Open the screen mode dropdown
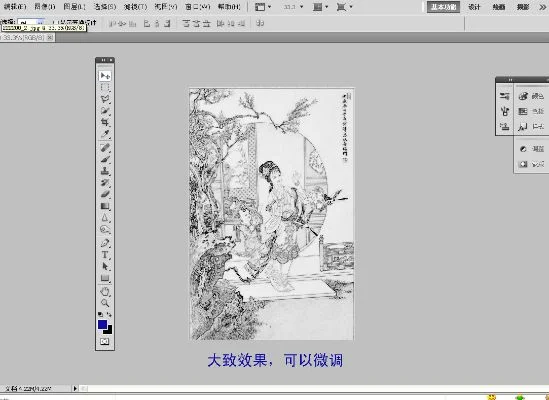This screenshot has width=549, height=400. point(344,7)
